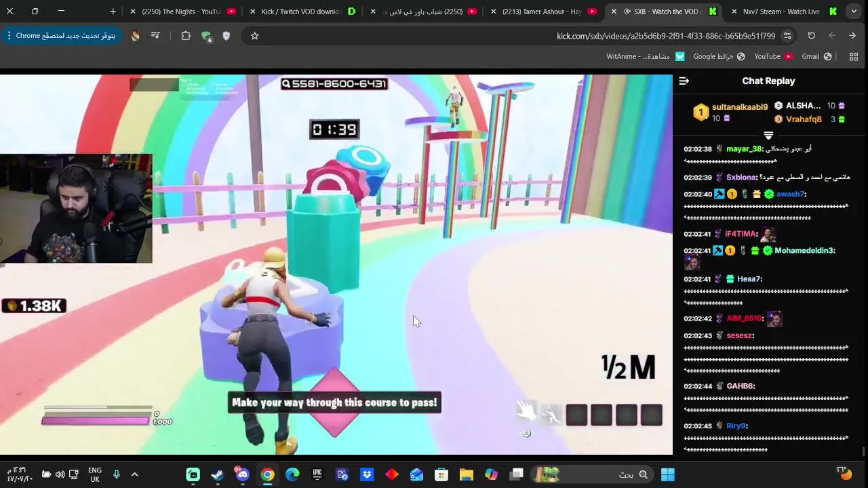
Task: Open the Gmail bookmark
Action: [816, 57]
